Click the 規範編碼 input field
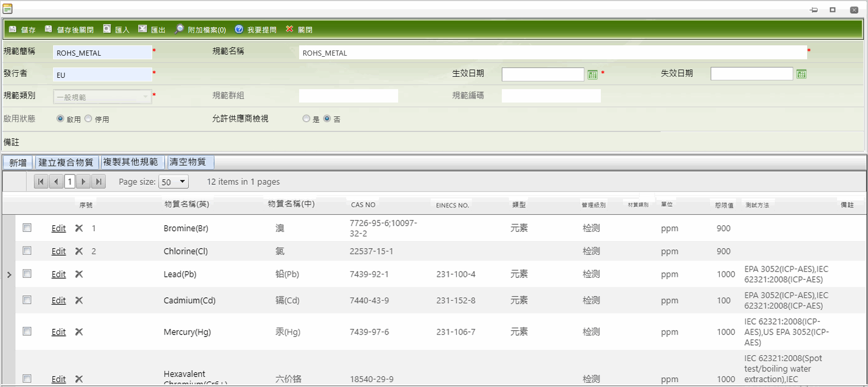The image size is (868, 387). [x=551, y=96]
